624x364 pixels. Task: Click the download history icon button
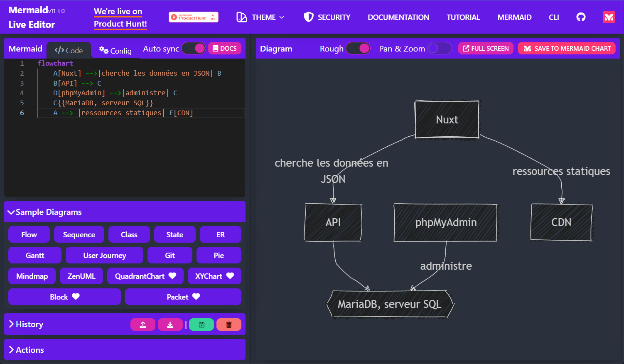(170, 325)
